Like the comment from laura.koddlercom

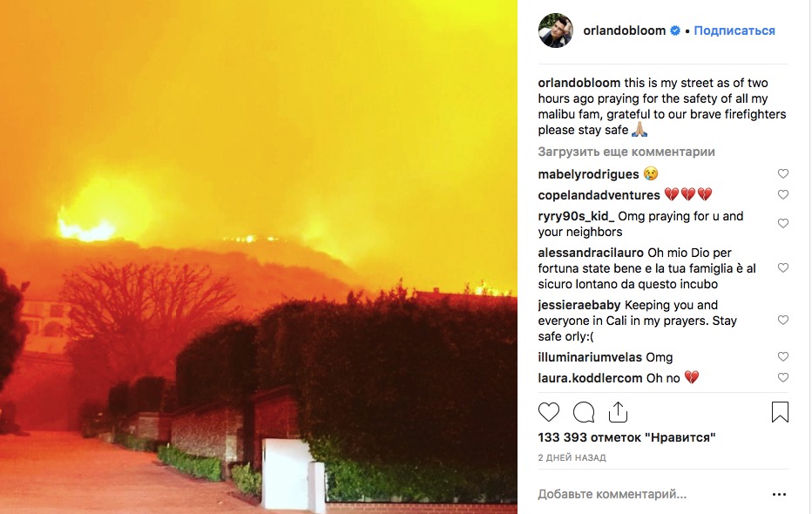coord(783,378)
